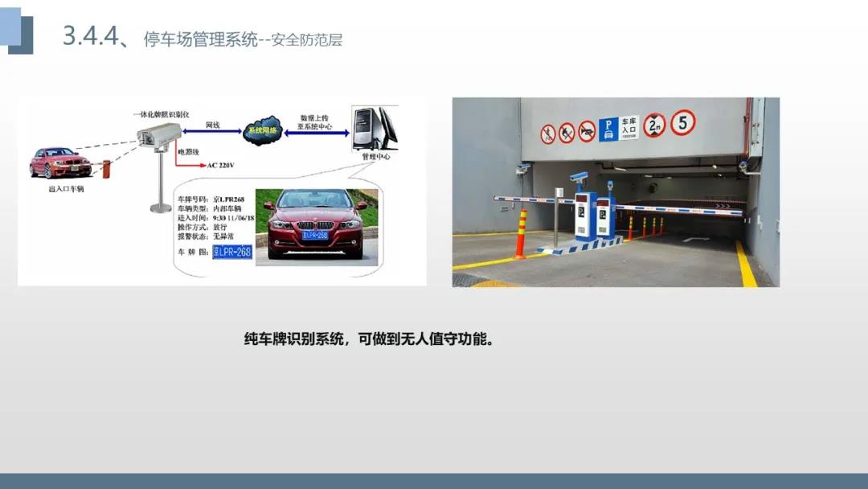
Task: Click the AC 220V power label
Action: [x=220, y=165]
